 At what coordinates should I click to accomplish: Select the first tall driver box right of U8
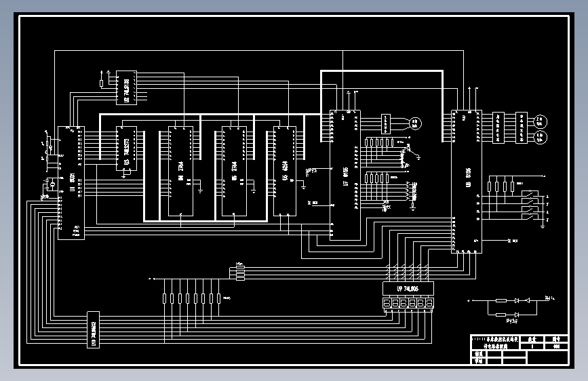click(x=498, y=128)
